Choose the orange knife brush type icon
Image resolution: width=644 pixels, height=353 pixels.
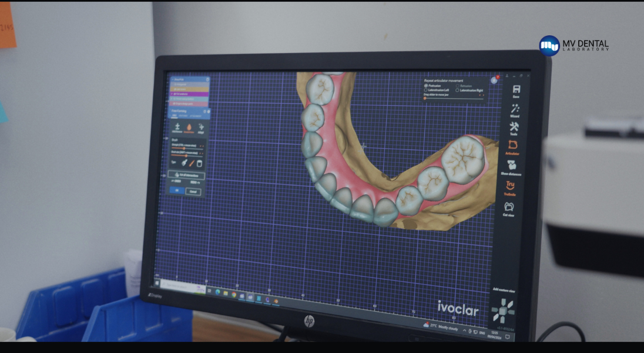[192, 163]
